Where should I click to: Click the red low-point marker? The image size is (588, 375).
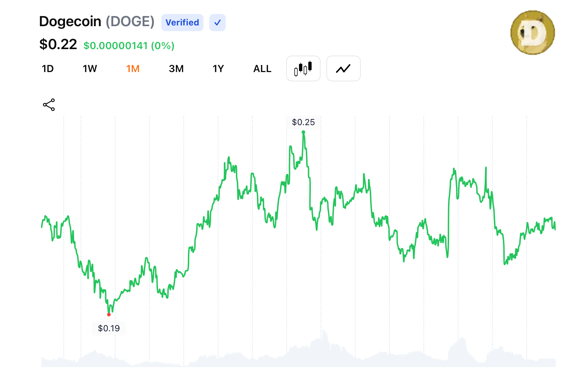(109, 315)
